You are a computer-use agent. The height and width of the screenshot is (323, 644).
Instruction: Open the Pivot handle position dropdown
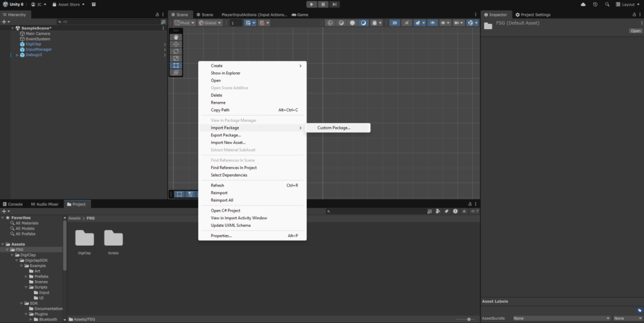point(185,23)
